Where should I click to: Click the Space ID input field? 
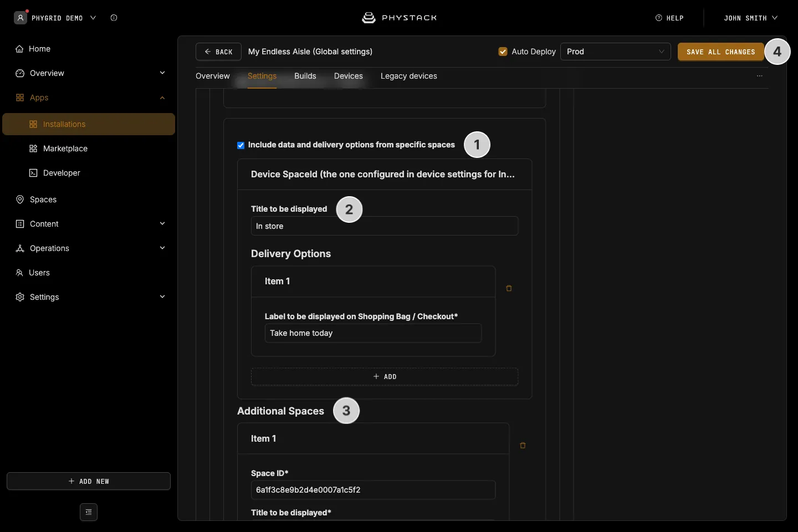pos(373,490)
